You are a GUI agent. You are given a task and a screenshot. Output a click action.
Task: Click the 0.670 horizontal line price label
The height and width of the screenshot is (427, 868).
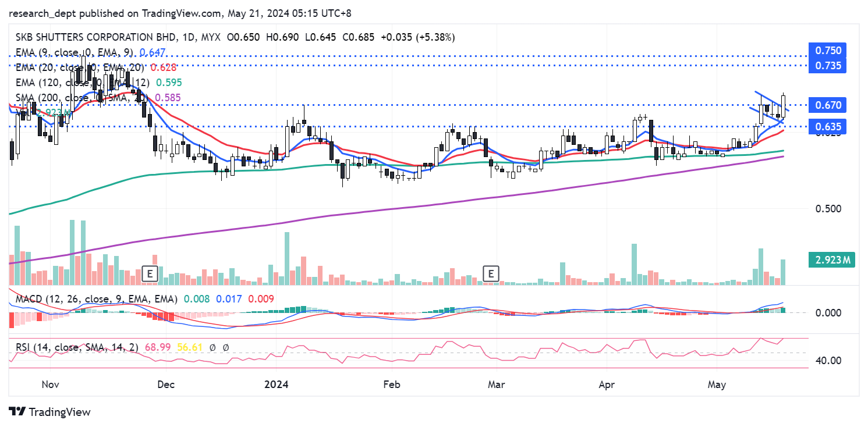[x=828, y=105]
